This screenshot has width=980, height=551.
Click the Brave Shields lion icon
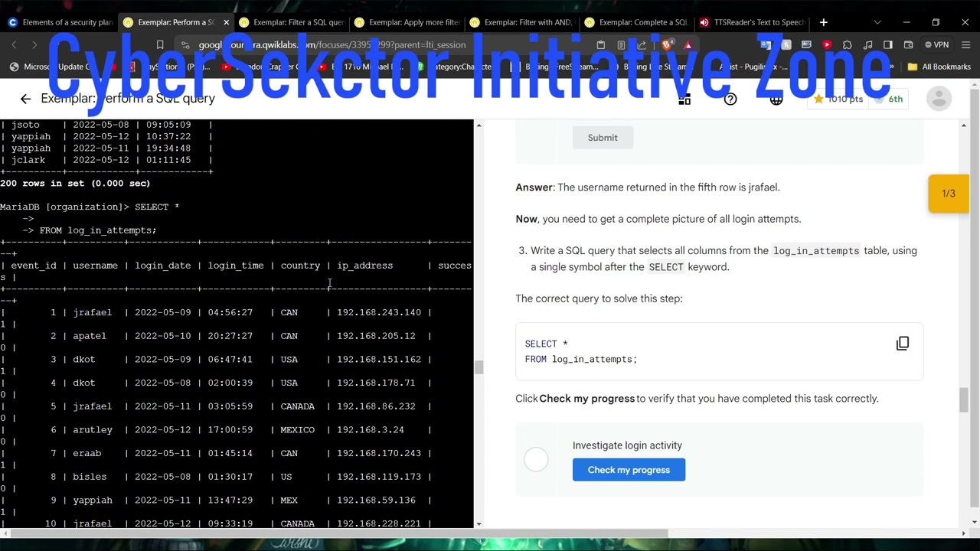coord(666,44)
